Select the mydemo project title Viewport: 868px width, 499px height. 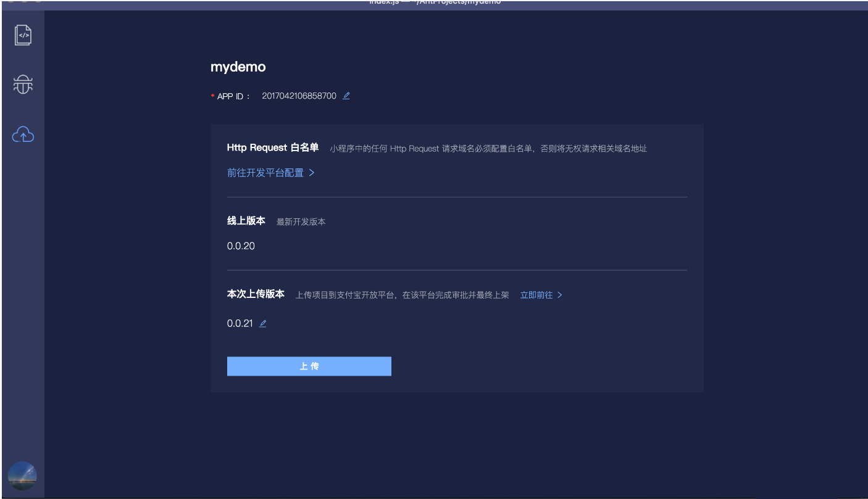click(x=238, y=67)
